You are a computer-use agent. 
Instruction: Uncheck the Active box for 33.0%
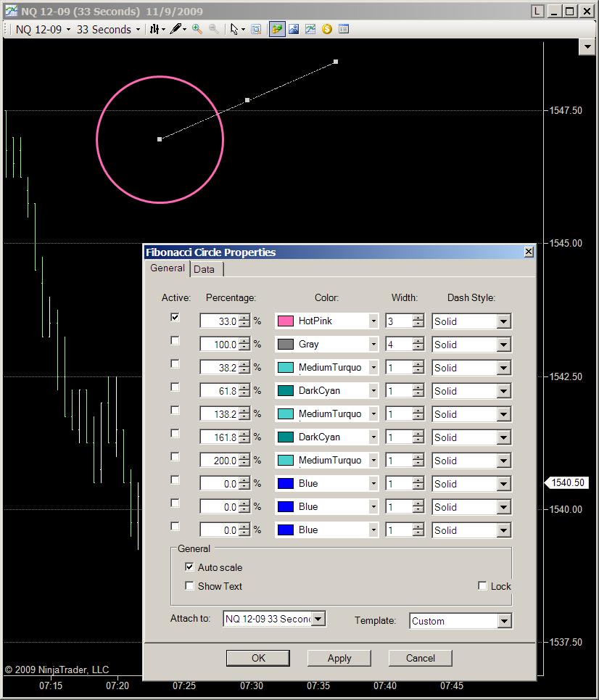[x=175, y=318]
